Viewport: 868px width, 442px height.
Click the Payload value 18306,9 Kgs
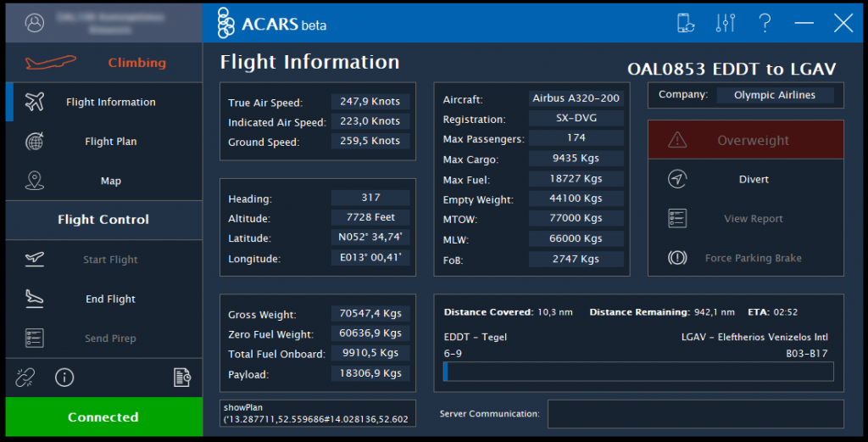point(370,372)
